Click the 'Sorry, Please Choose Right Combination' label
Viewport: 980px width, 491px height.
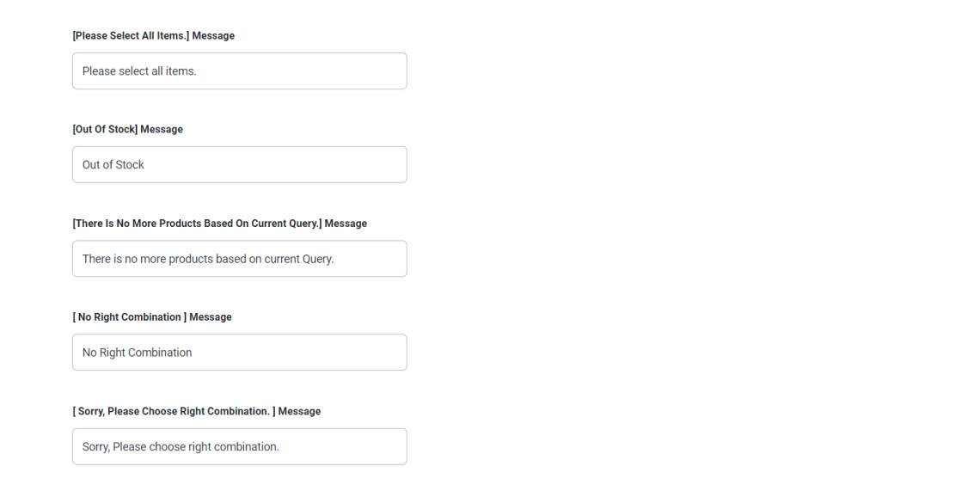pyautogui.click(x=196, y=412)
